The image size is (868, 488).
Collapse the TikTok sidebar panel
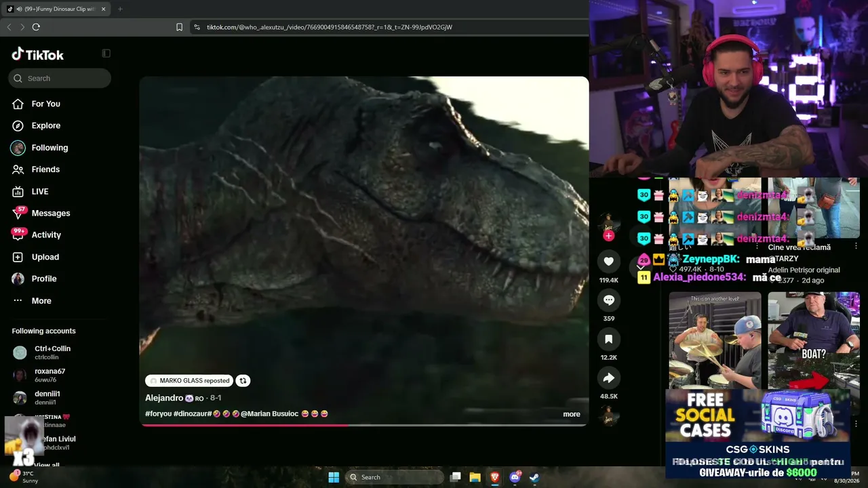click(x=106, y=54)
